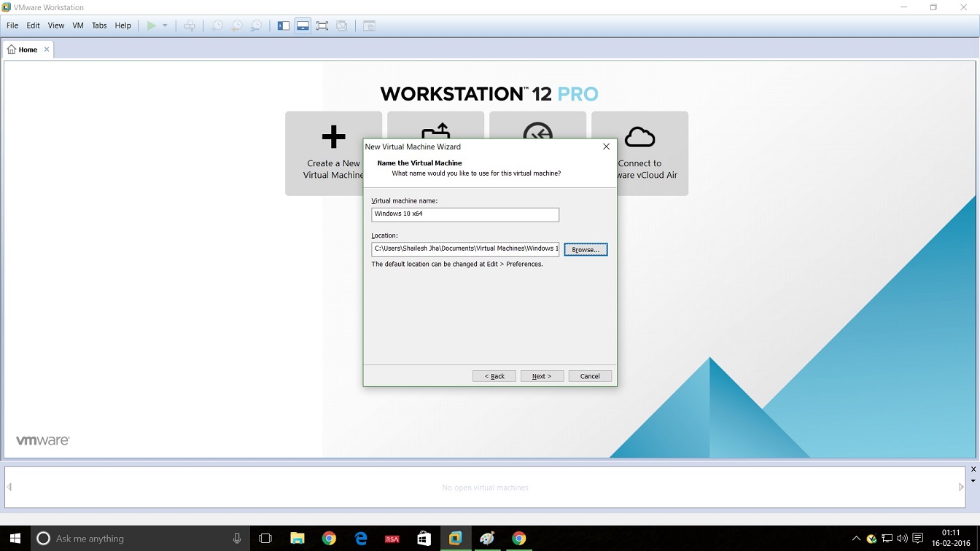
Task: Open the View menu
Action: [x=56, y=26]
